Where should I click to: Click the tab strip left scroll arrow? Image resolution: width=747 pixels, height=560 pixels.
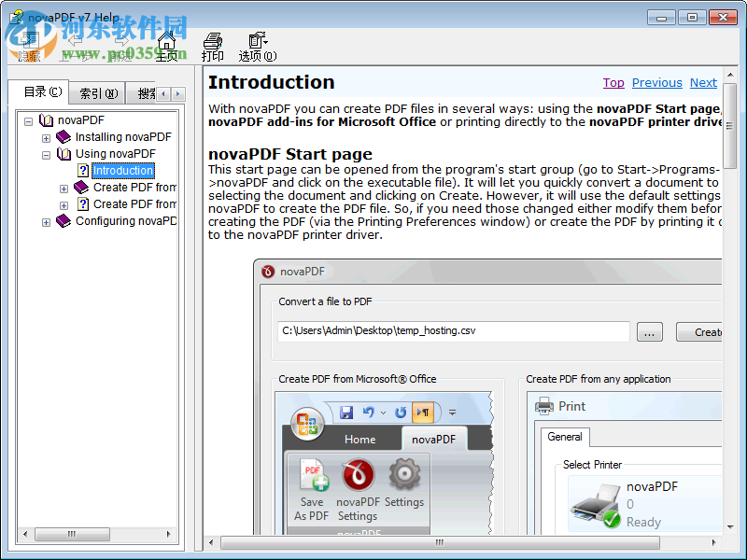[163, 94]
